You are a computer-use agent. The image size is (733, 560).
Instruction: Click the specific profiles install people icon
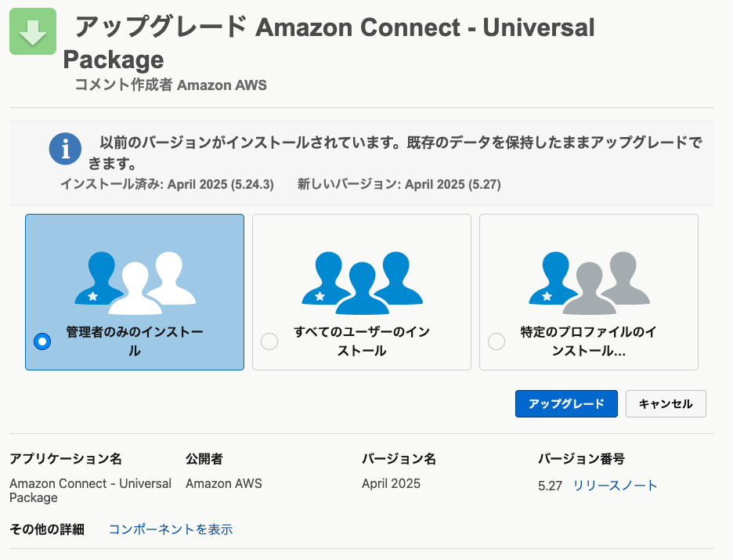point(589,284)
